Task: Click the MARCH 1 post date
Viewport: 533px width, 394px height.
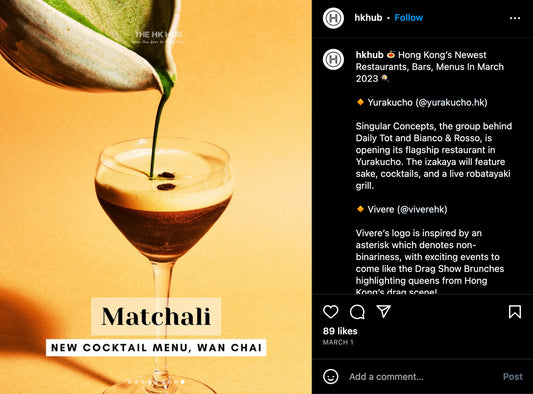Action: click(x=338, y=342)
